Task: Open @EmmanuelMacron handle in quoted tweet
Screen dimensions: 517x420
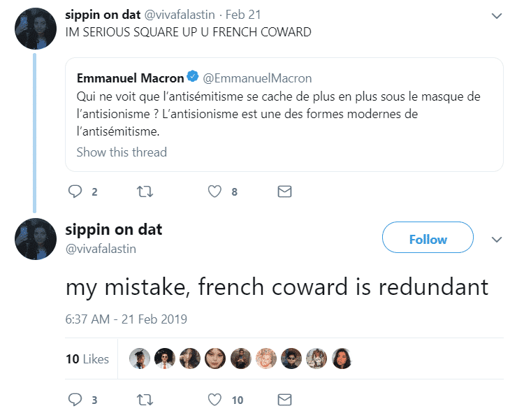Action: tap(257, 78)
